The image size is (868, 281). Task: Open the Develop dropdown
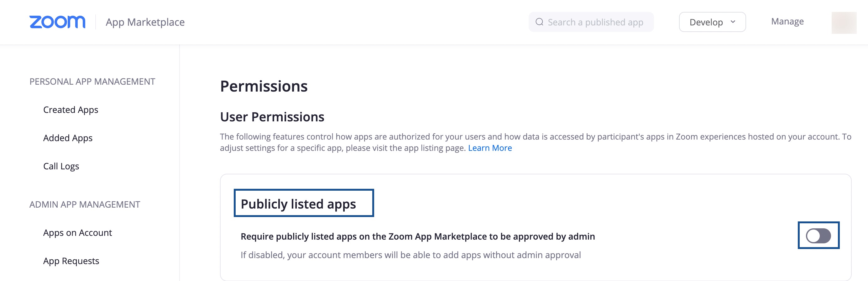pos(712,22)
